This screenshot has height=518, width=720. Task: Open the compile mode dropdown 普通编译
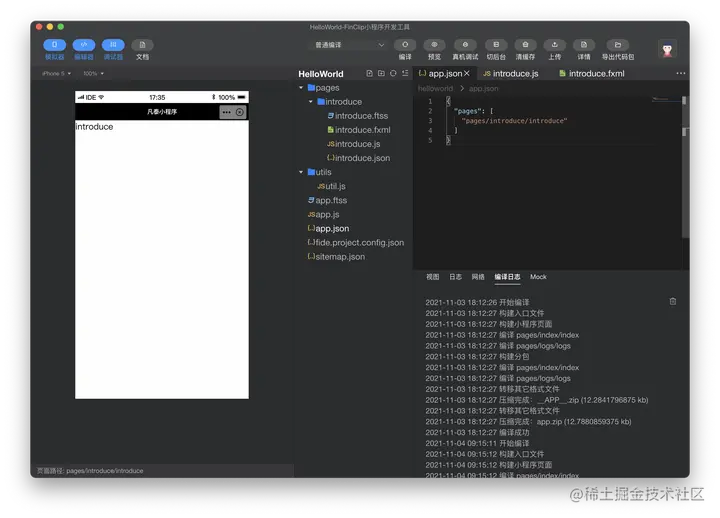[x=349, y=45]
